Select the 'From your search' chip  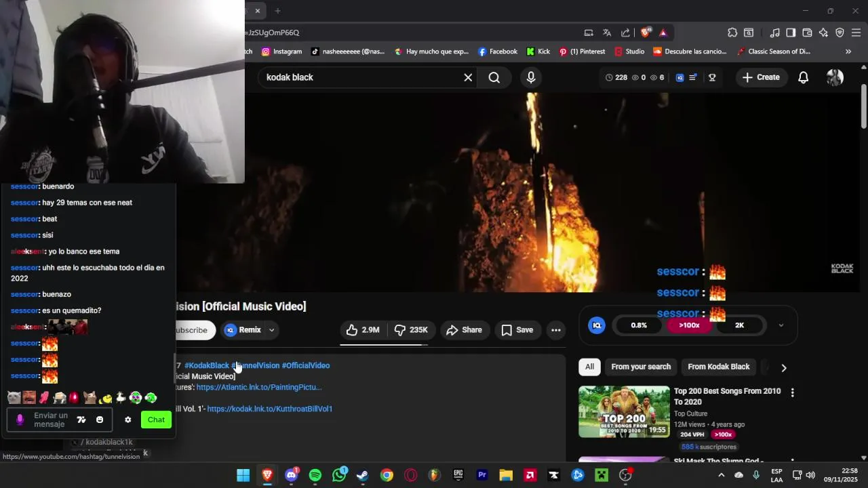tap(641, 367)
